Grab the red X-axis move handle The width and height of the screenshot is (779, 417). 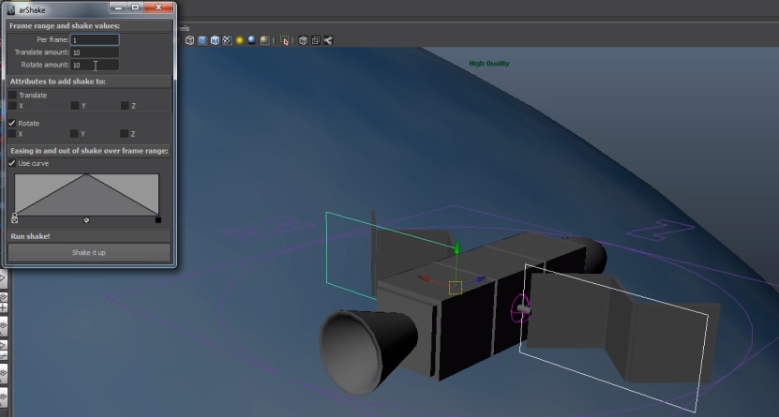pyautogui.click(x=424, y=279)
